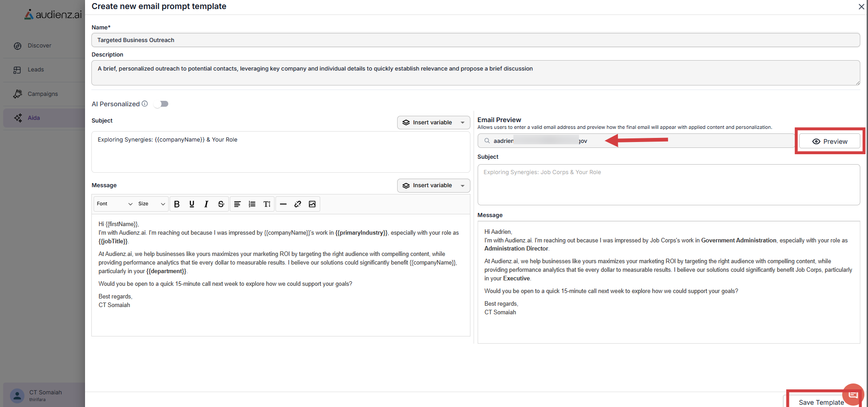
Task: Open the chat support bubble
Action: click(x=853, y=394)
